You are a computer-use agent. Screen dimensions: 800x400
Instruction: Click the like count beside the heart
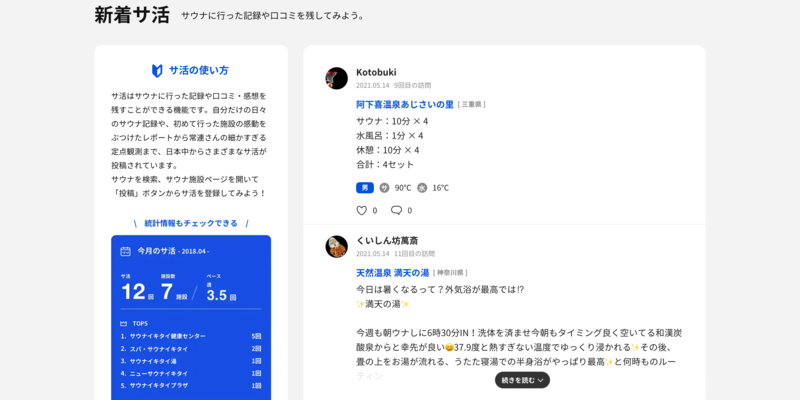pyautogui.click(x=375, y=210)
